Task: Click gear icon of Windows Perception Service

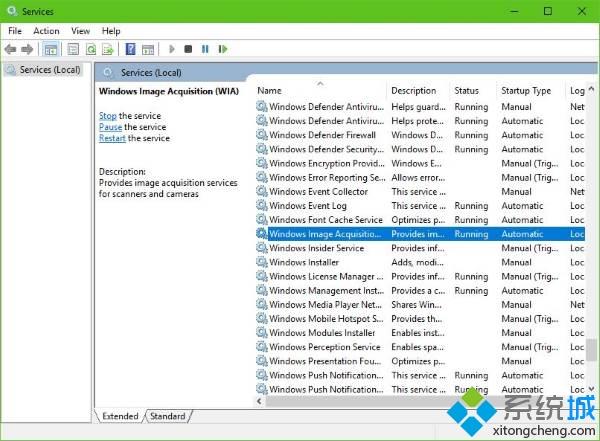Action: click(x=262, y=347)
